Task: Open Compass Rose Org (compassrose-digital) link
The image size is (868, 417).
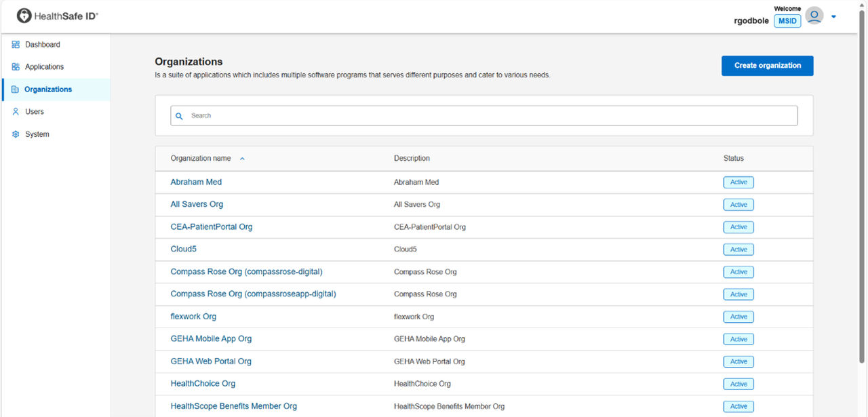Action: tap(246, 272)
